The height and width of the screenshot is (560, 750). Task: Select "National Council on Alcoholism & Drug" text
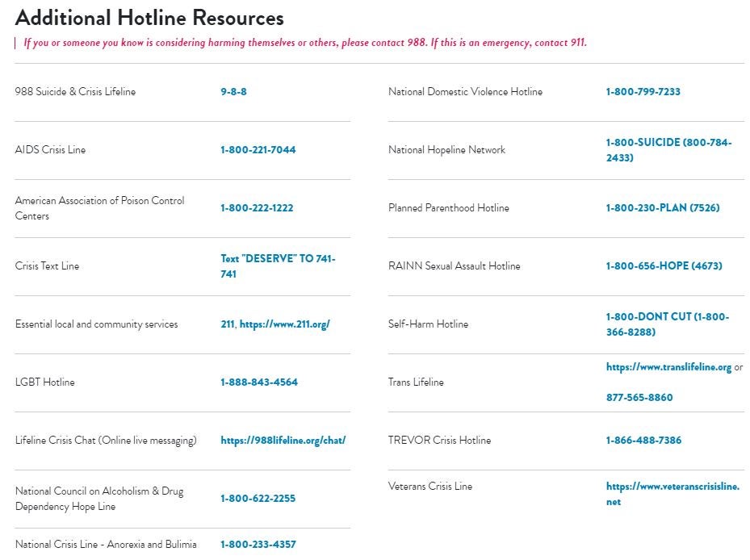click(x=99, y=491)
